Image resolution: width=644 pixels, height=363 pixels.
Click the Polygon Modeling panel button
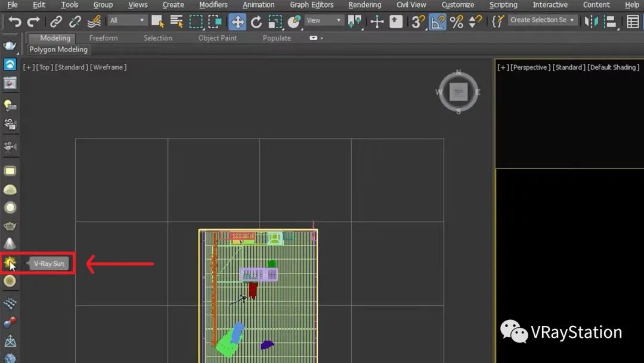[58, 50]
